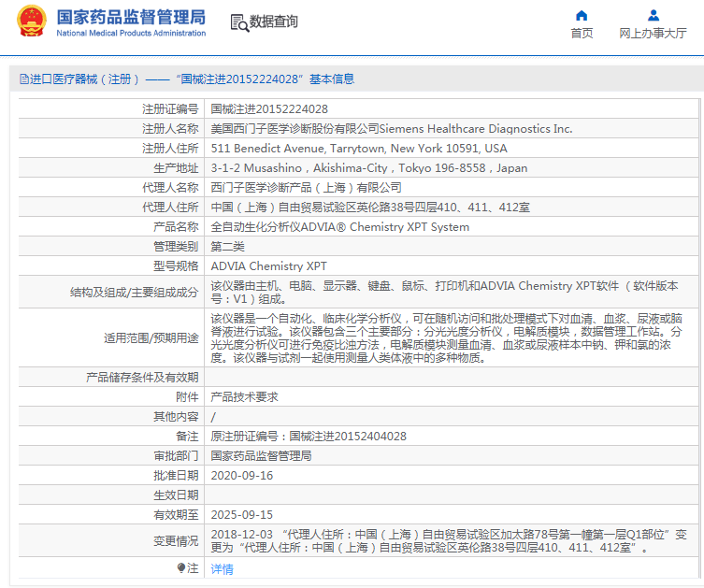
Task: Click the 首页 house icon
Action: (582, 15)
